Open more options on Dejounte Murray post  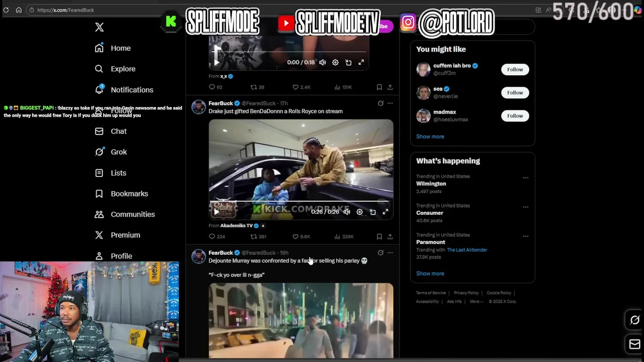(390, 253)
